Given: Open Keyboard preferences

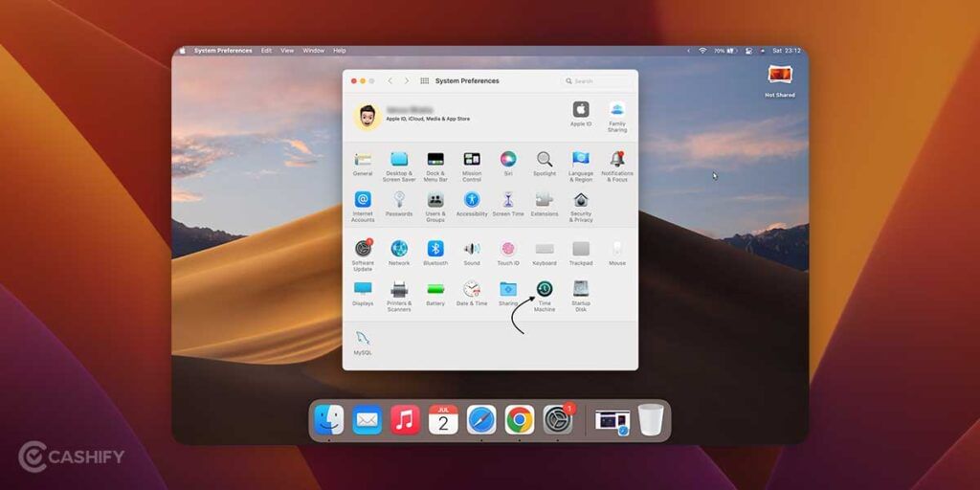Looking at the screenshot, I should 545,253.
